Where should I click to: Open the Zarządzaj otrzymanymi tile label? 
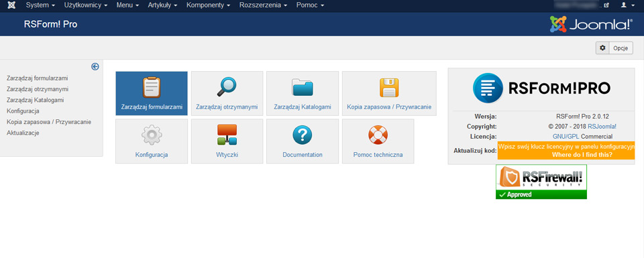point(227,107)
